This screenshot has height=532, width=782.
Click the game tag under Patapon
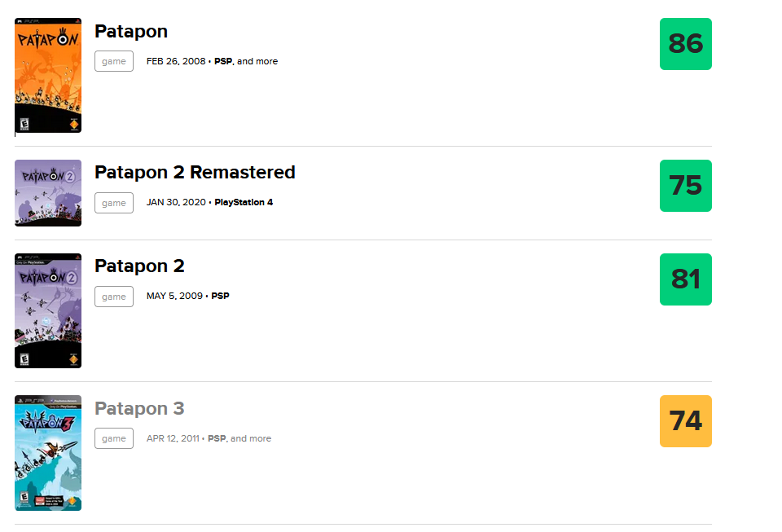tap(114, 61)
